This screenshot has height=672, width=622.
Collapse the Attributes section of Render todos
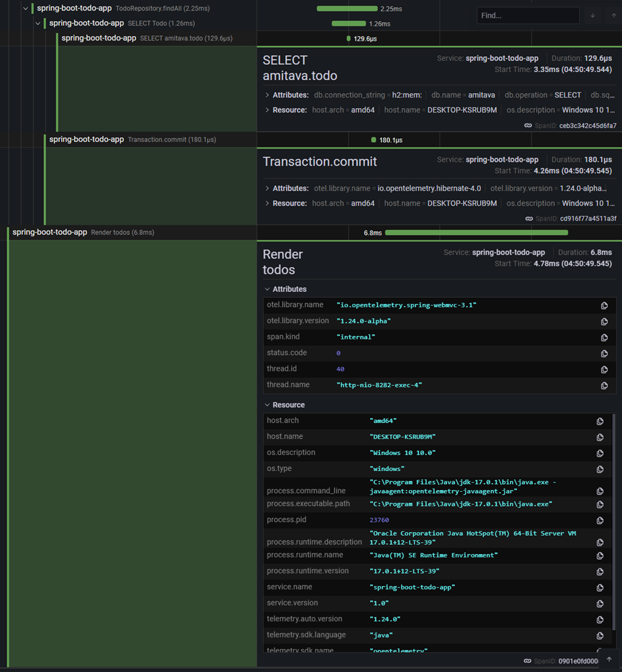[267, 289]
